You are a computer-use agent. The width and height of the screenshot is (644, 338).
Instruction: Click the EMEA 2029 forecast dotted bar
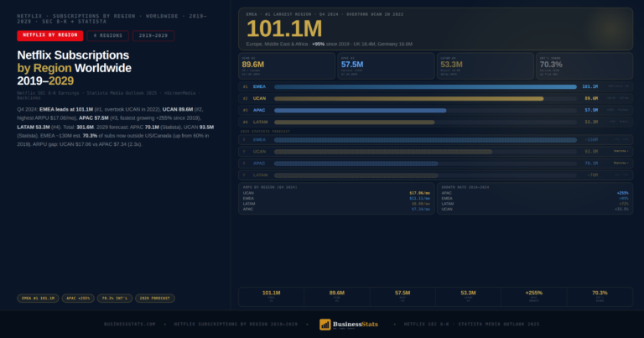coord(425,140)
